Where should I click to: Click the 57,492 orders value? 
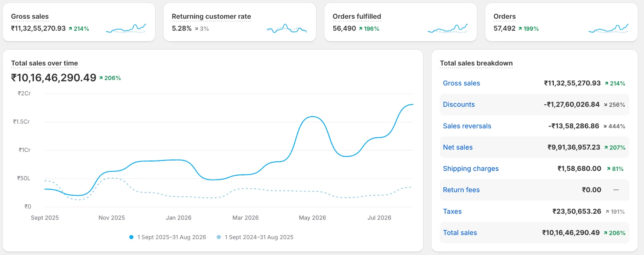click(504, 29)
